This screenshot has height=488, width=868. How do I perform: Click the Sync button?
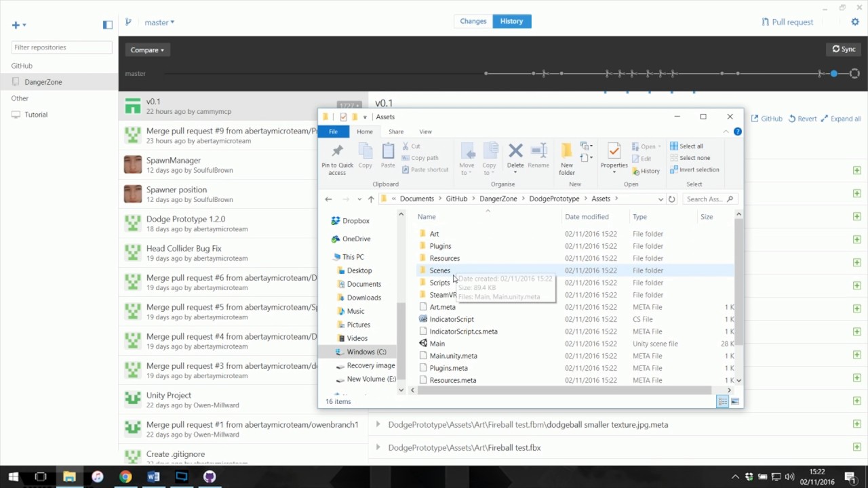(844, 49)
